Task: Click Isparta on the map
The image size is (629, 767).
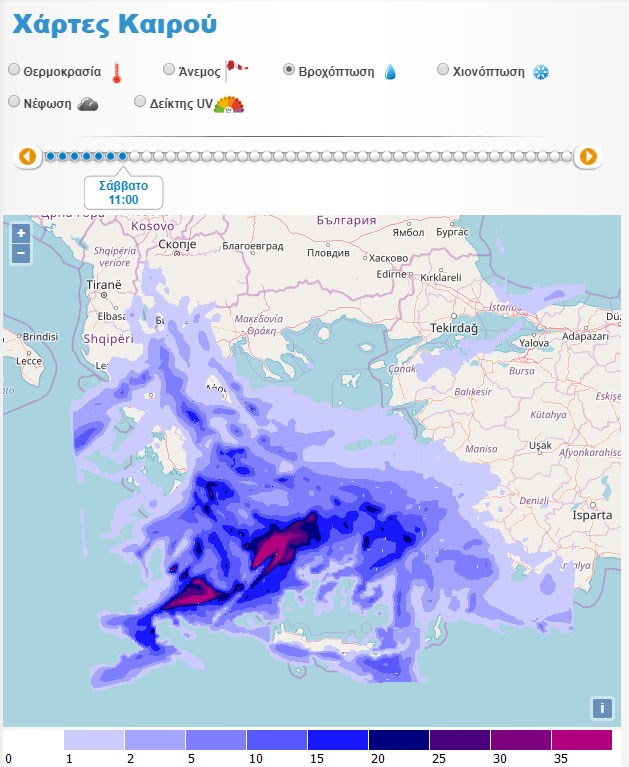Action: click(x=592, y=515)
